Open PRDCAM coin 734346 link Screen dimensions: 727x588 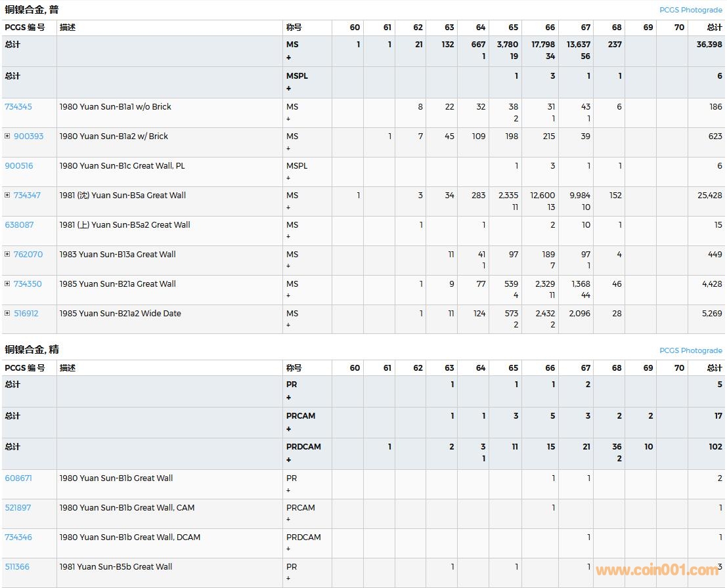pos(18,537)
